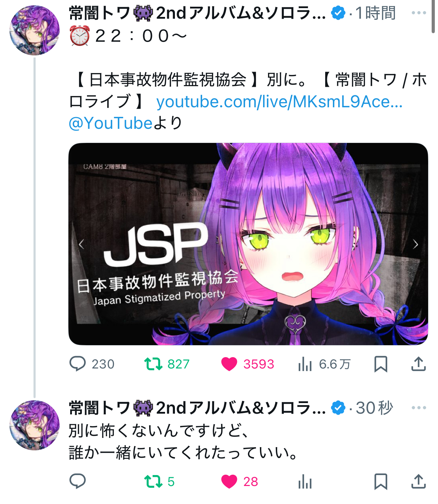Open the profile avatar on first tweet
Viewport: 438px width, 504px height.
pyautogui.click(x=35, y=30)
